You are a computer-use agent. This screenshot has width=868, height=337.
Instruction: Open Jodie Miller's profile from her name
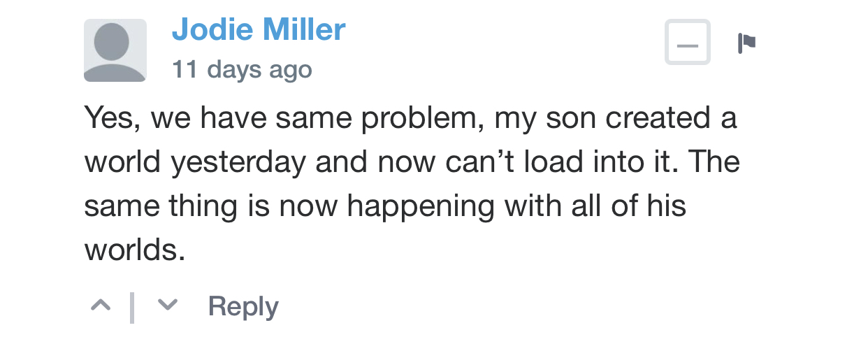pyautogui.click(x=259, y=29)
